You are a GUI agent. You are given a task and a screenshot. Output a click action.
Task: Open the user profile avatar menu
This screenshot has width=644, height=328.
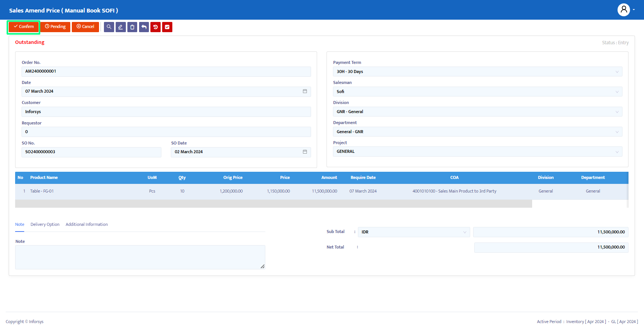pyautogui.click(x=624, y=10)
